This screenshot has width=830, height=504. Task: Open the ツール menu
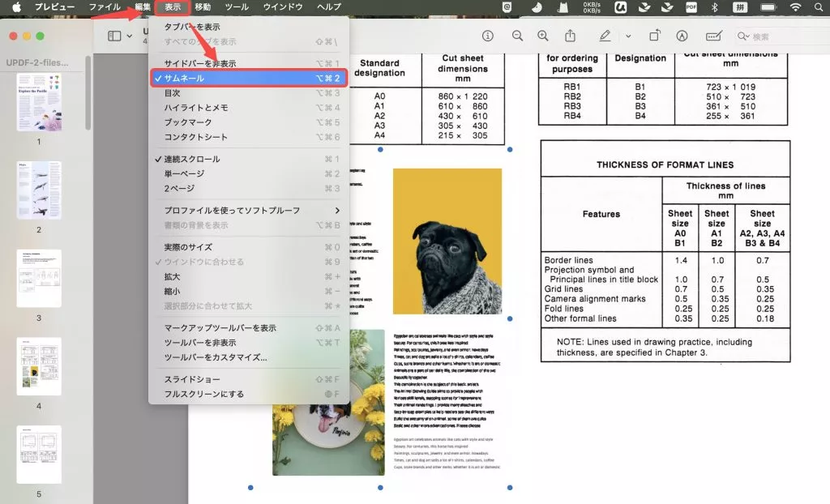(237, 6)
